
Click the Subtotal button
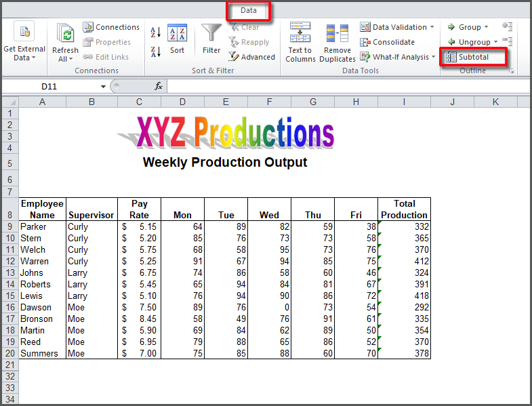[473, 57]
